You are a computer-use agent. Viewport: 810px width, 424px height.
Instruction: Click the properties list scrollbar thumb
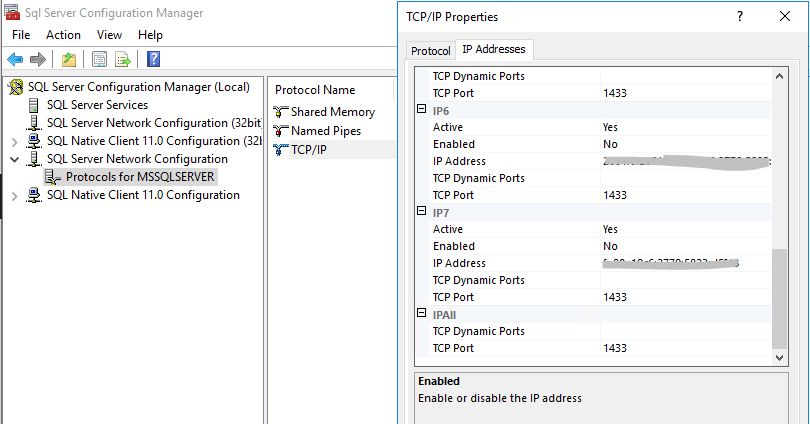(780, 299)
